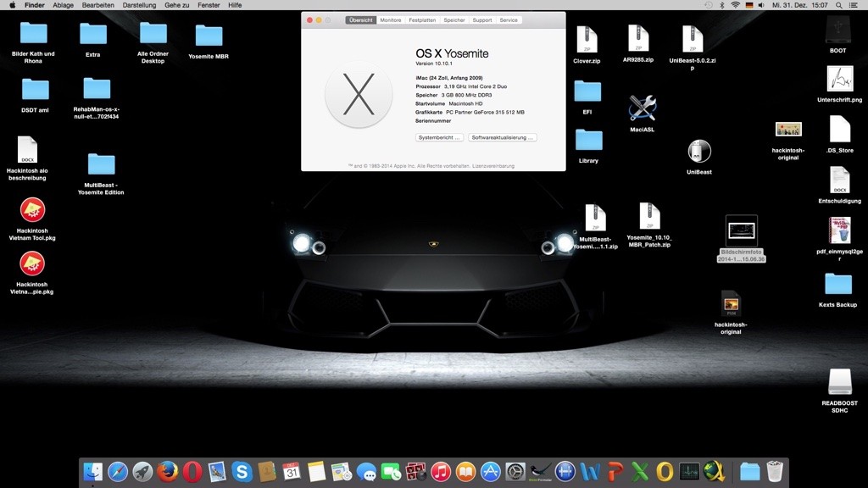Open Spotlight search in menu bar
This screenshot has height=488, width=868.
pos(839,5)
